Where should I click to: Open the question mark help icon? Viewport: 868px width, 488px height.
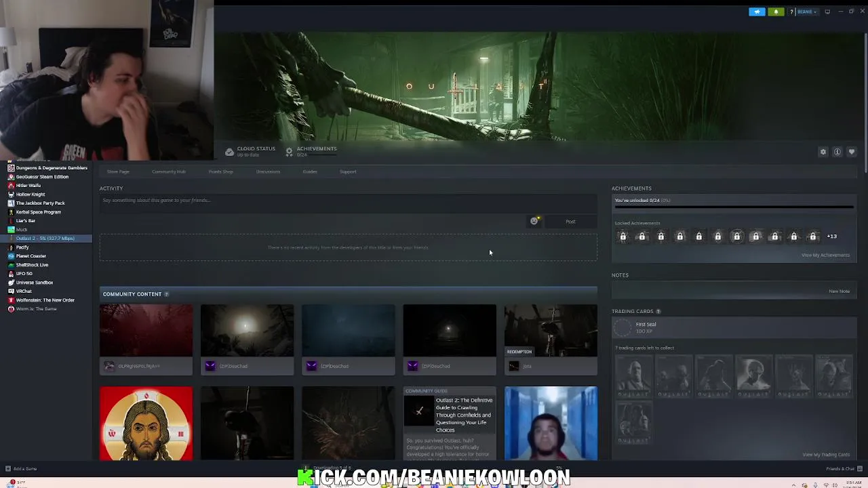(x=791, y=12)
